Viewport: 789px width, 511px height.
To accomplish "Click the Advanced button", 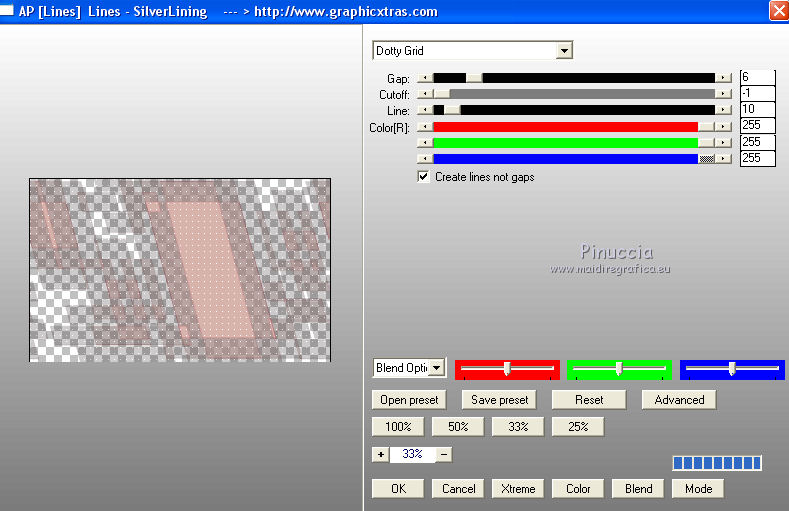I will [679, 400].
